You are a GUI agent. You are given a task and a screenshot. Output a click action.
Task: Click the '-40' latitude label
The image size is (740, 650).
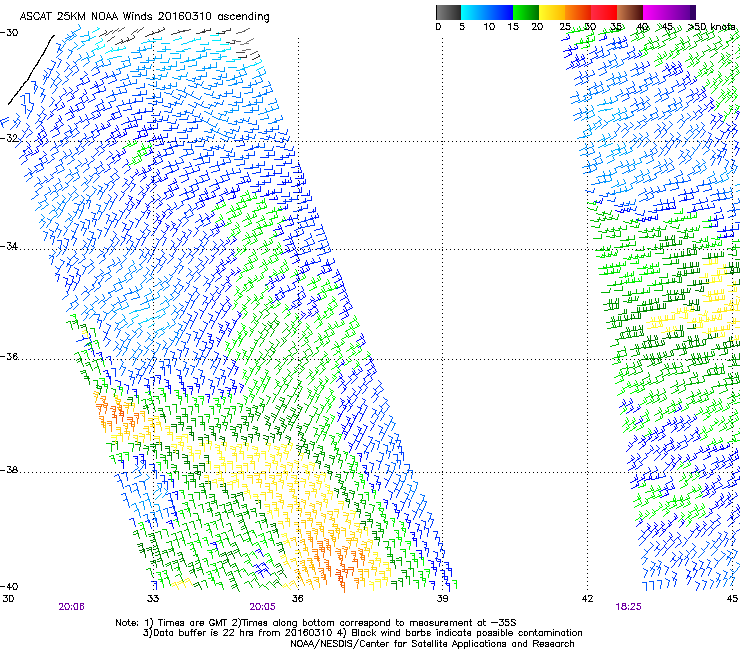(x=9, y=587)
